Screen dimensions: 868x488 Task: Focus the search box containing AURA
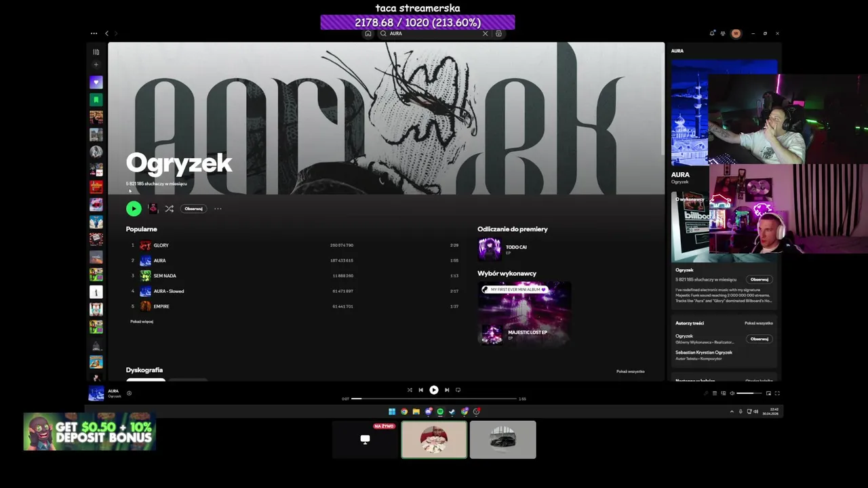[434, 33]
